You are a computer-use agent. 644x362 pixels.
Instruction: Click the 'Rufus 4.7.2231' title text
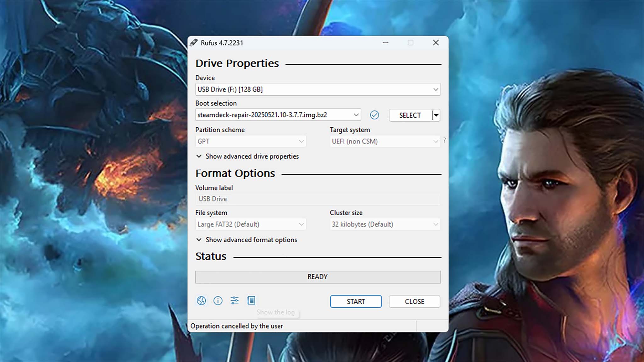pos(222,43)
